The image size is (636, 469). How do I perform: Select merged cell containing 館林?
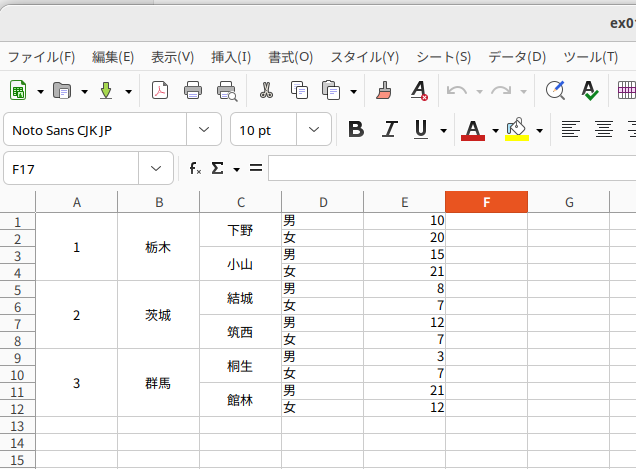(240, 400)
